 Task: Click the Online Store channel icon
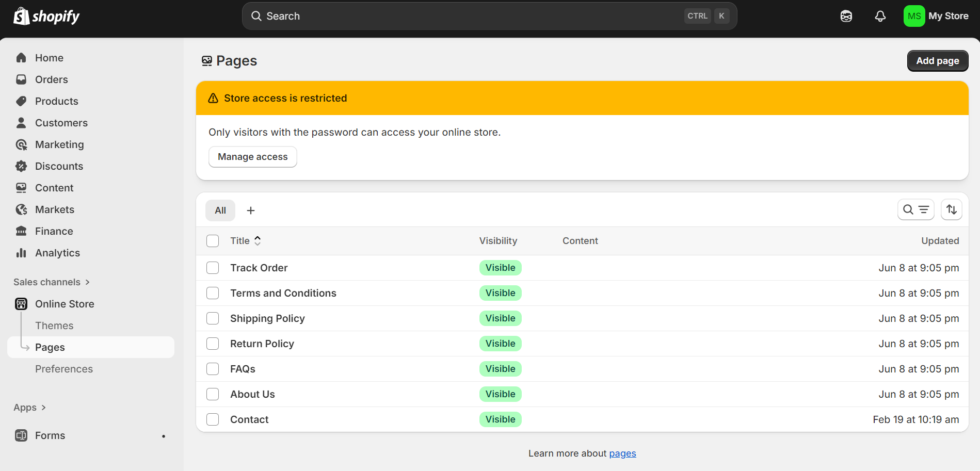(x=21, y=304)
